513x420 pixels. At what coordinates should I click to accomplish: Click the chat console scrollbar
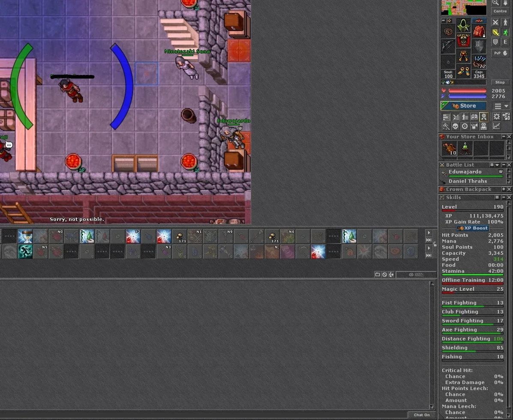coord(432,345)
